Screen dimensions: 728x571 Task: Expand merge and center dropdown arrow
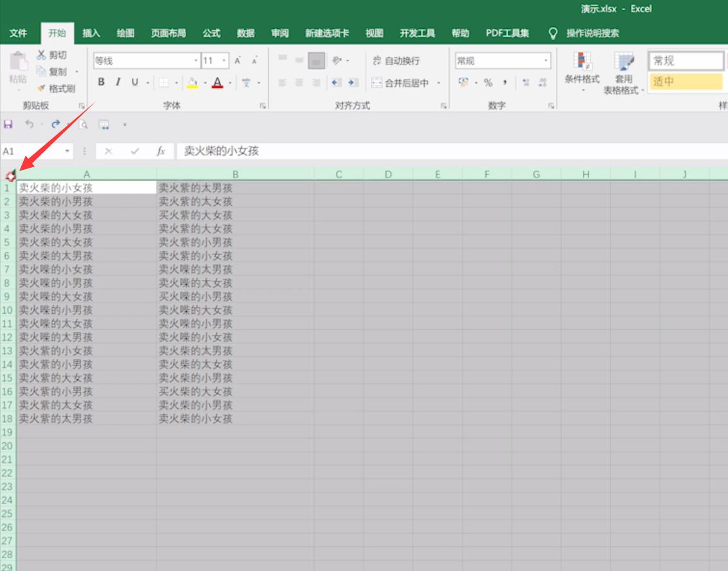click(438, 83)
